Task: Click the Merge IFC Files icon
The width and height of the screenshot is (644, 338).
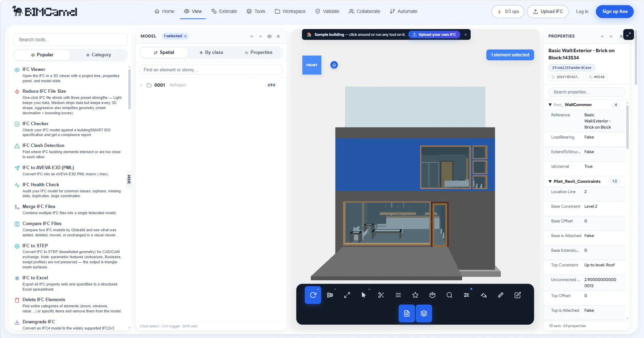Action: click(17, 207)
